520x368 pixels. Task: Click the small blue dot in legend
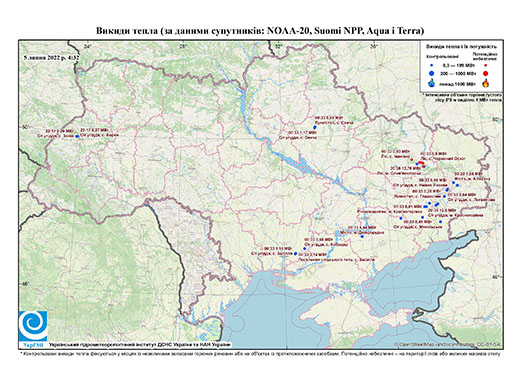click(x=432, y=66)
